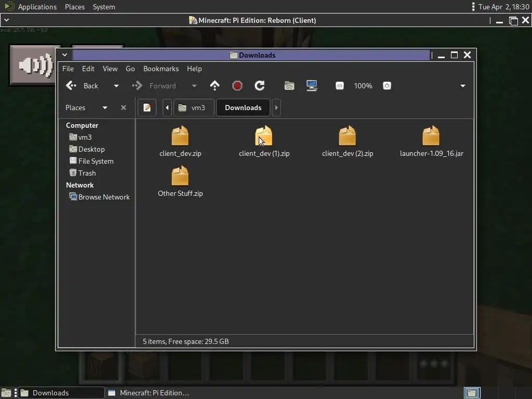This screenshot has width=532, height=399.
Task: Select the launcher-1.09_16.jar file icon
Action: click(431, 136)
